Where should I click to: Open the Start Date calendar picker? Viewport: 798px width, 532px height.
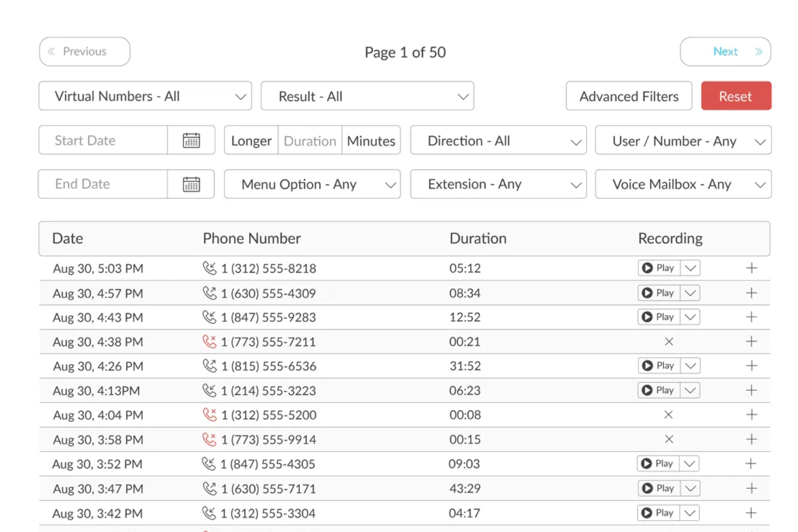tap(191, 140)
